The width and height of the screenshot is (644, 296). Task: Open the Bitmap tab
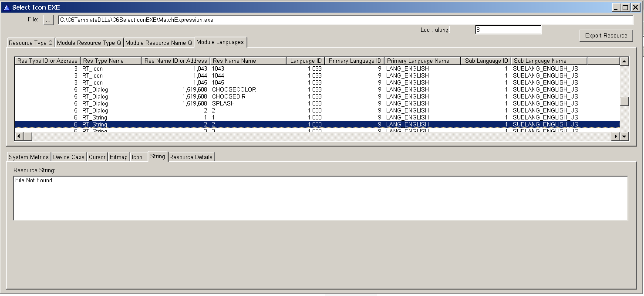tap(118, 157)
